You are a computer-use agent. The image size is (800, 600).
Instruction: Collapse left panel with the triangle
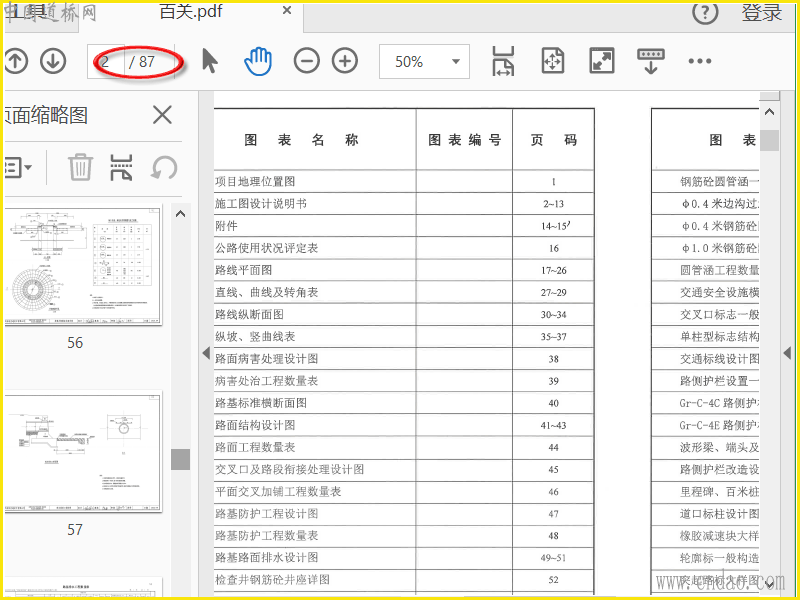[206, 353]
